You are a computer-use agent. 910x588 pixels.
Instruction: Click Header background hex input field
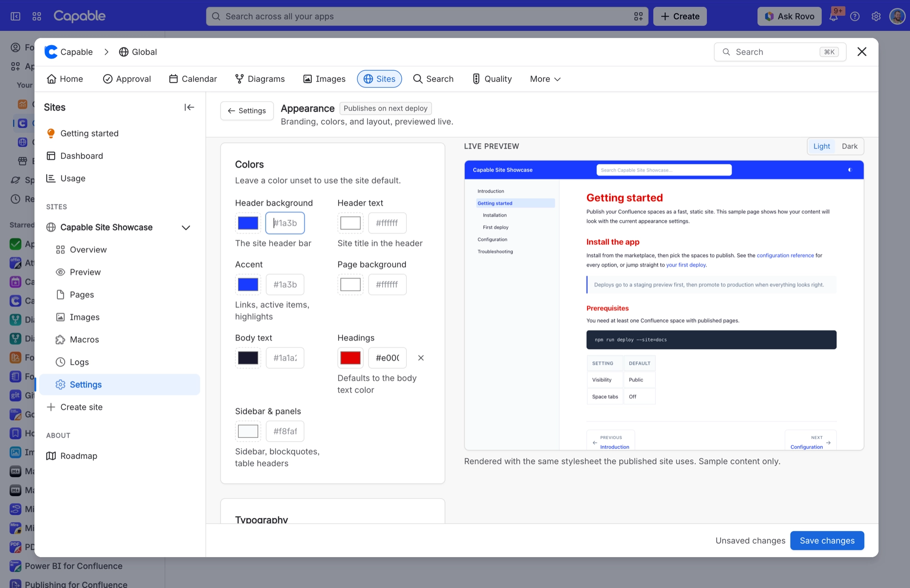[x=285, y=223]
